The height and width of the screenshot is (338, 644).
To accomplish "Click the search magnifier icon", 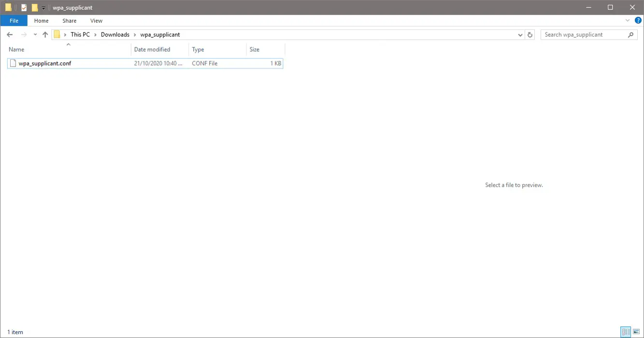I will tap(630, 35).
